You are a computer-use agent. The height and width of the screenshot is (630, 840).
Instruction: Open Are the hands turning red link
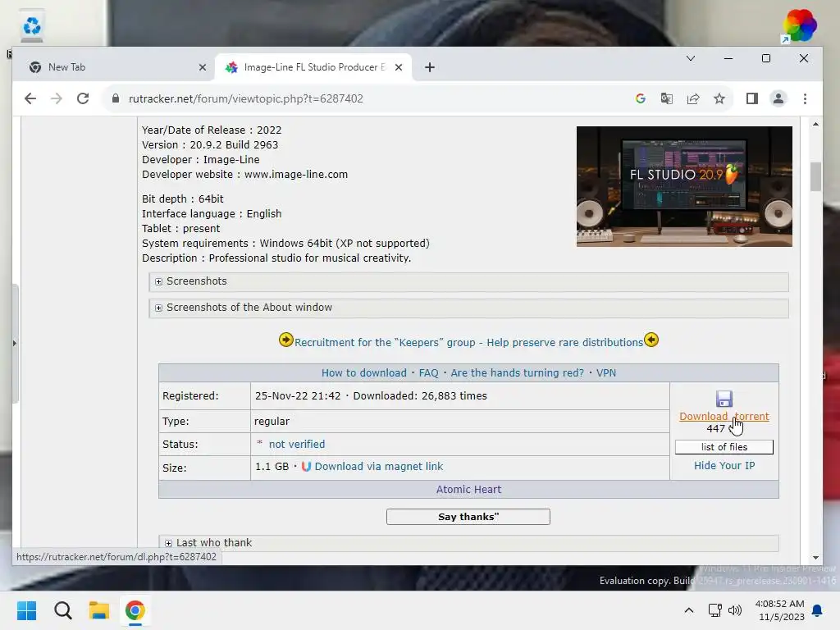tap(517, 373)
